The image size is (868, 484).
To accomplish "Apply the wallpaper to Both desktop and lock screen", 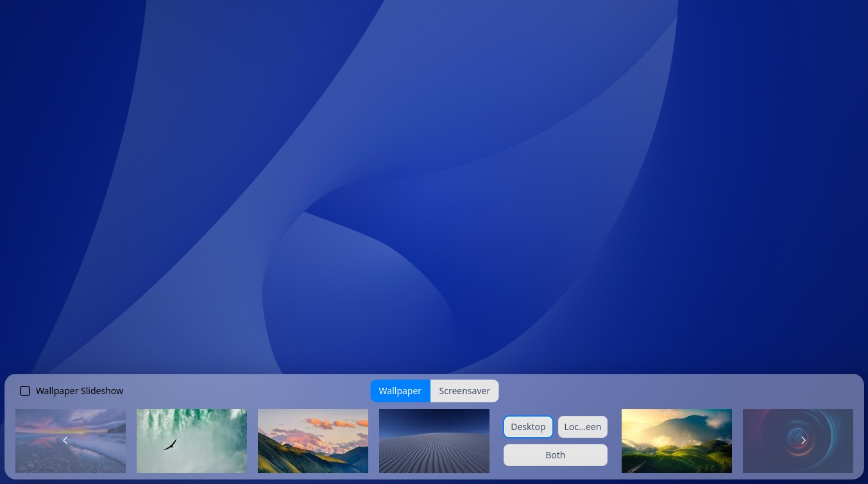I will (x=555, y=454).
